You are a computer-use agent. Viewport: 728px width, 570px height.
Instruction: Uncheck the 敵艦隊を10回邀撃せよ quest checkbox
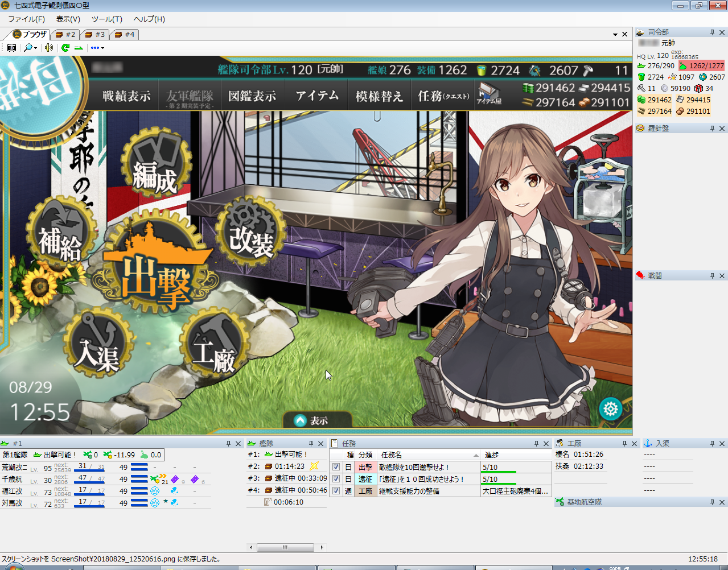pyautogui.click(x=336, y=467)
